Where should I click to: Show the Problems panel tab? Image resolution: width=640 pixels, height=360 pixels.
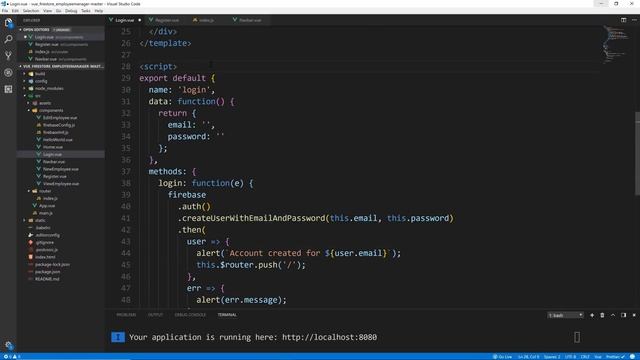(x=126, y=315)
